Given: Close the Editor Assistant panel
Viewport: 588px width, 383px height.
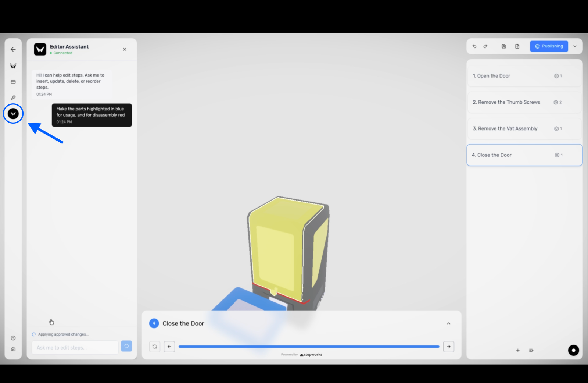Looking at the screenshot, I should (x=125, y=49).
